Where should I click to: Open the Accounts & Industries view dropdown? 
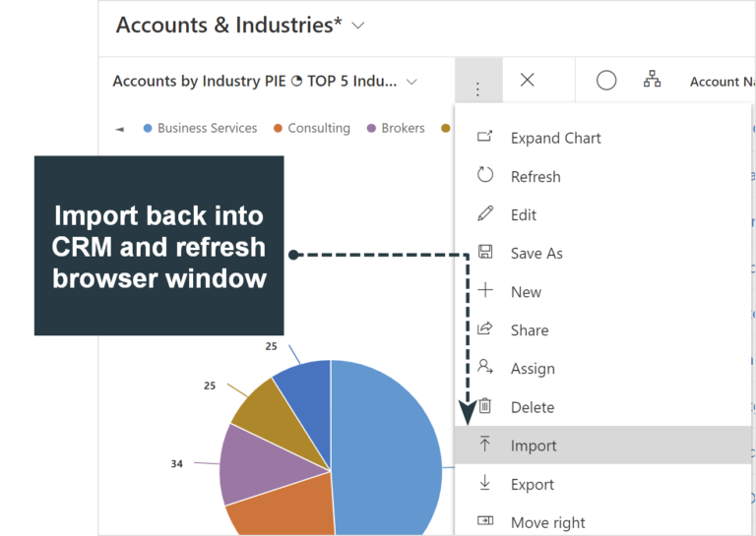tap(358, 26)
